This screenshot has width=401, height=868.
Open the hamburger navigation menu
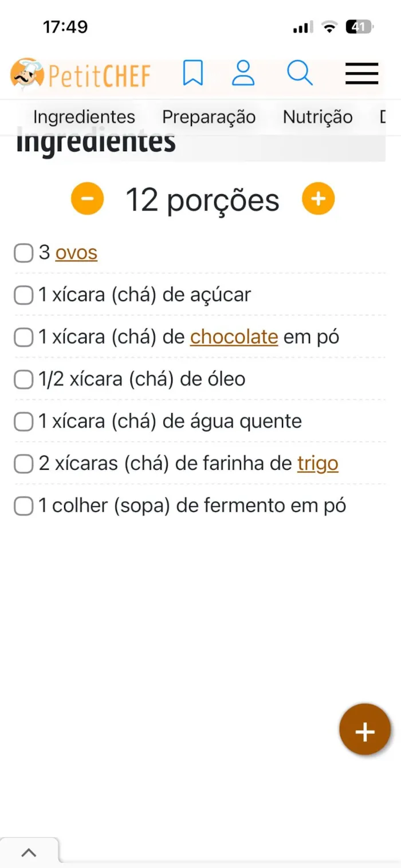point(361,73)
